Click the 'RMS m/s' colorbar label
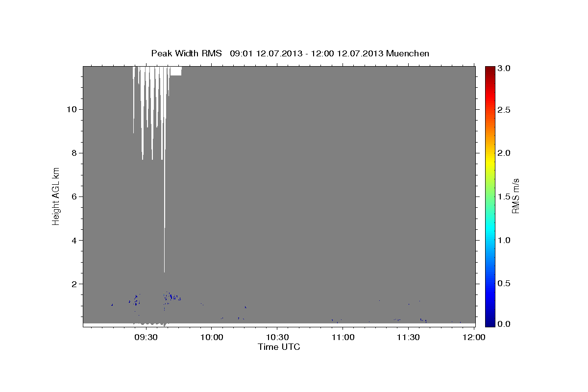588x392 pixels. click(x=515, y=196)
